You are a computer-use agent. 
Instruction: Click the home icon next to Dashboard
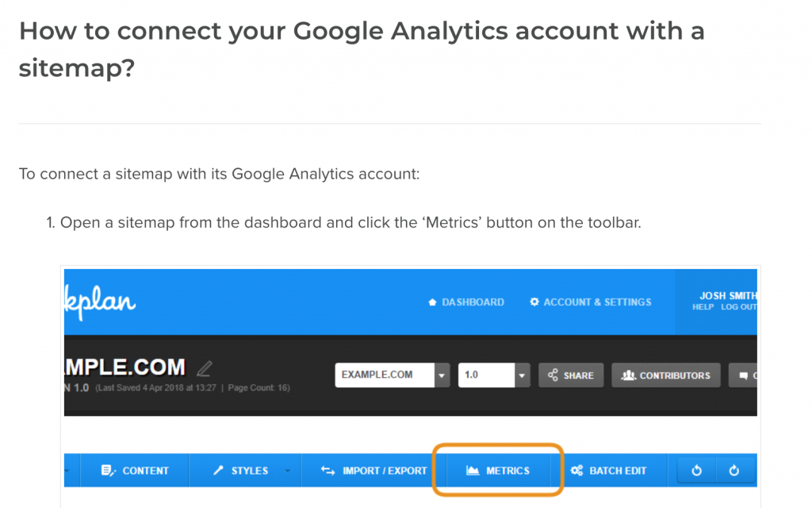[x=432, y=302]
